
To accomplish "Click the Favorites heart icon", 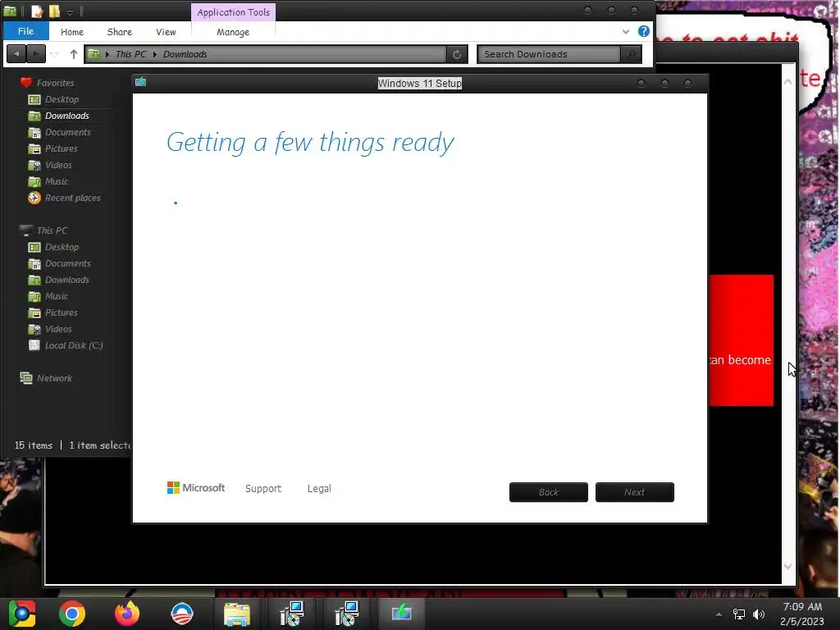I will (x=25, y=83).
